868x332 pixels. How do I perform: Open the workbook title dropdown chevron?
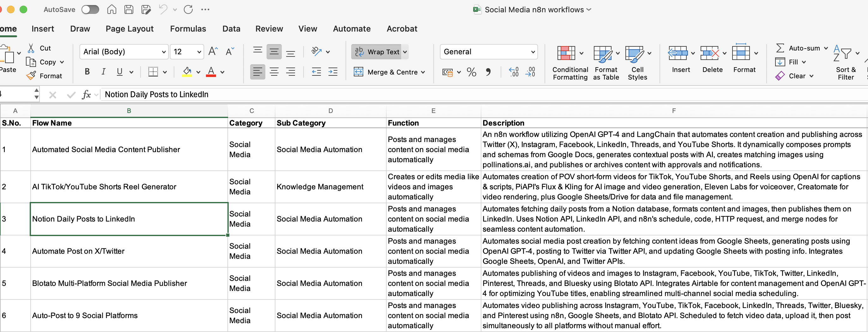point(589,10)
